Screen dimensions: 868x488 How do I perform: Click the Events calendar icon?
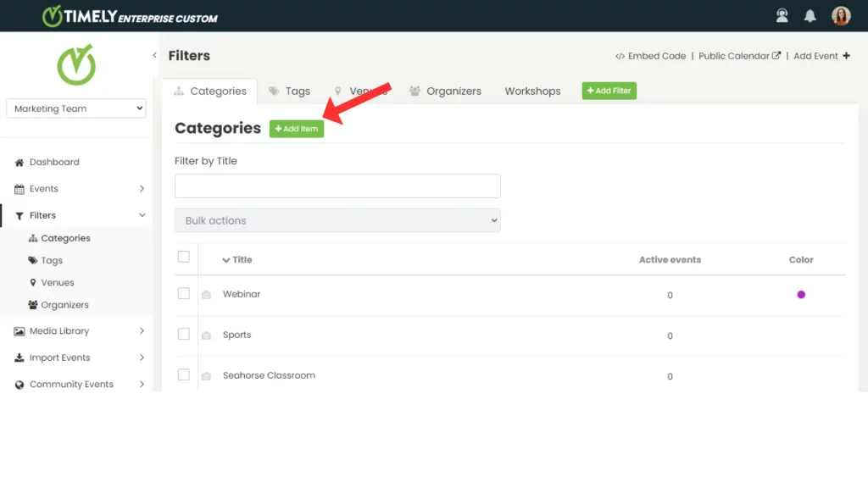19,189
